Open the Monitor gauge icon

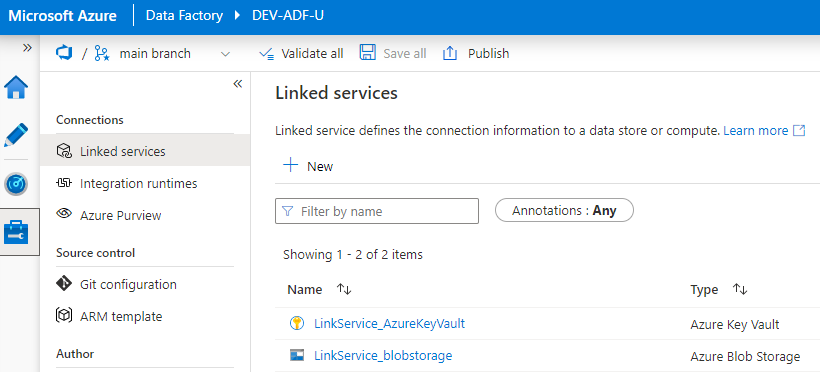click(16, 184)
